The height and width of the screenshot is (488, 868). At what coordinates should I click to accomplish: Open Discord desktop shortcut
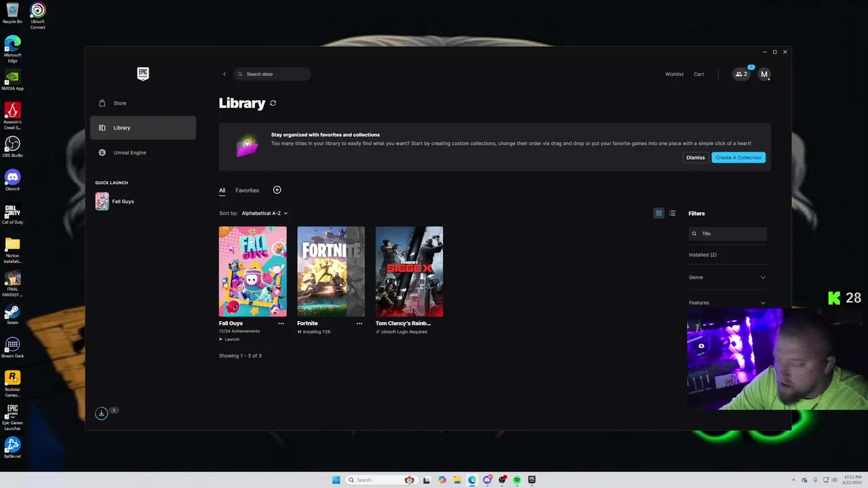pos(12,180)
